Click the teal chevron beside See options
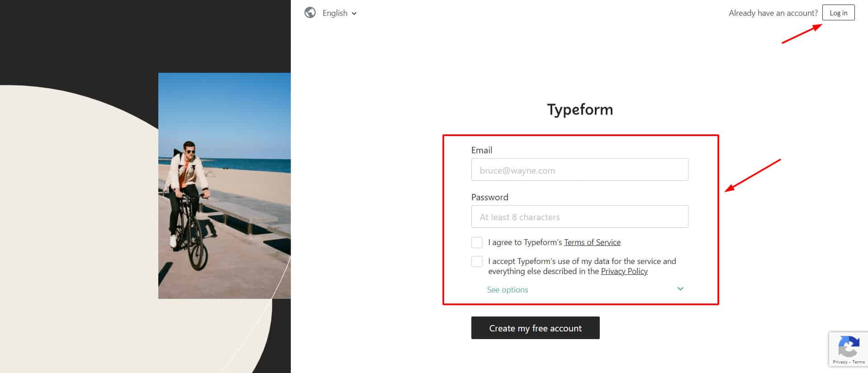Viewport: 868px width, 373px height. pyautogui.click(x=680, y=289)
